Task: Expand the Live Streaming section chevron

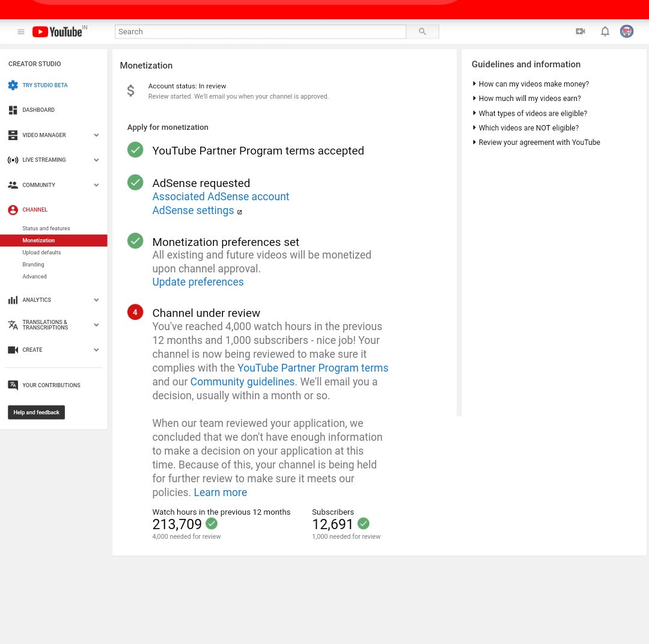Action: [x=96, y=160]
